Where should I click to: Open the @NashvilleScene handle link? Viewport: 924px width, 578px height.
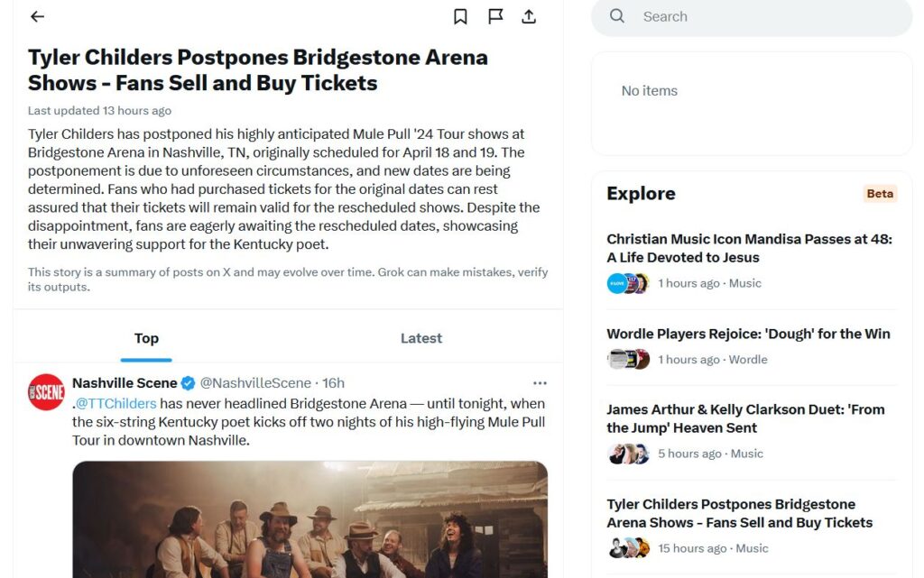tap(255, 383)
